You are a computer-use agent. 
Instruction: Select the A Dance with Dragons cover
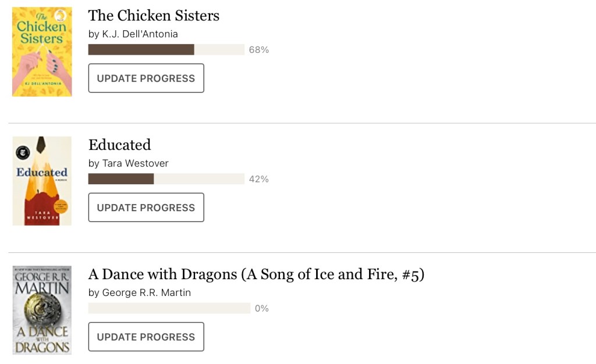pos(42,310)
